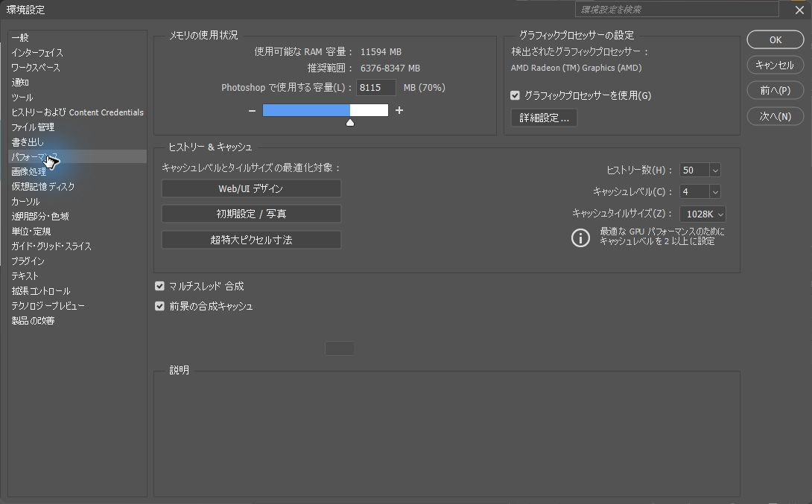Screen dimensions: 812x504
Task: Select 一般 category
Action: (77, 38)
